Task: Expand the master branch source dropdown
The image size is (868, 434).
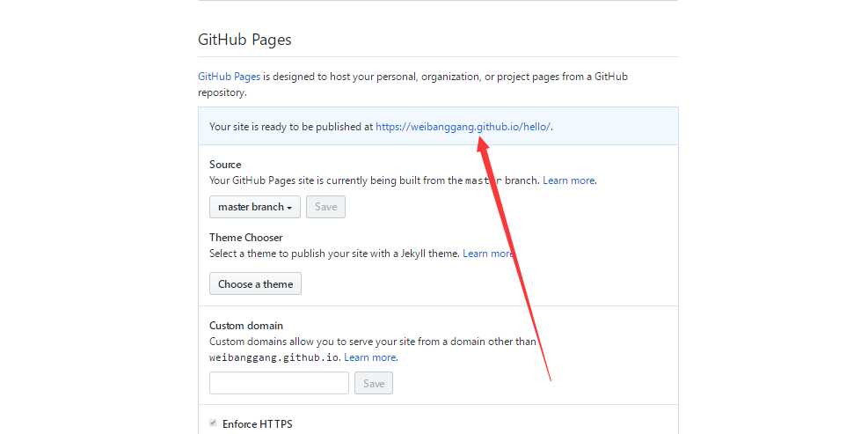Action: tap(255, 207)
